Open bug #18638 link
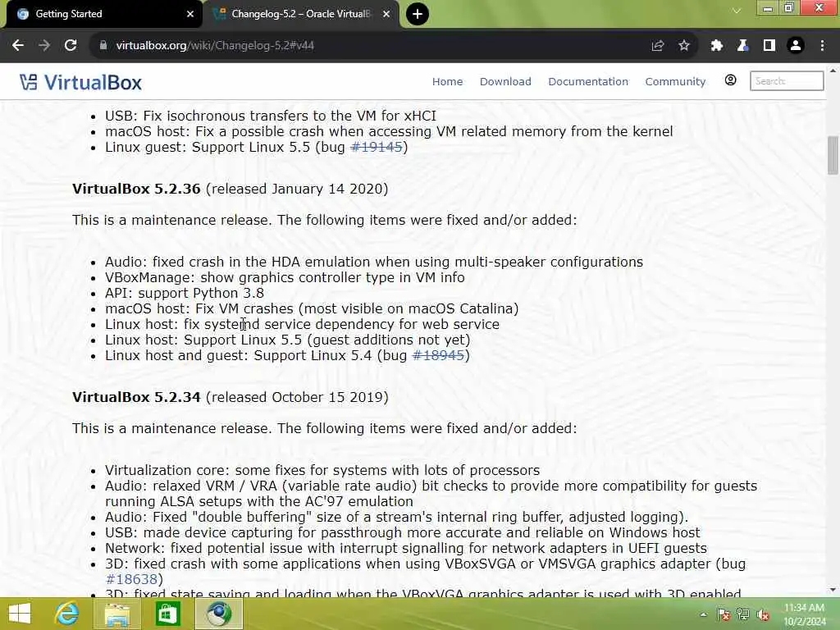The image size is (840, 630). coord(131,580)
